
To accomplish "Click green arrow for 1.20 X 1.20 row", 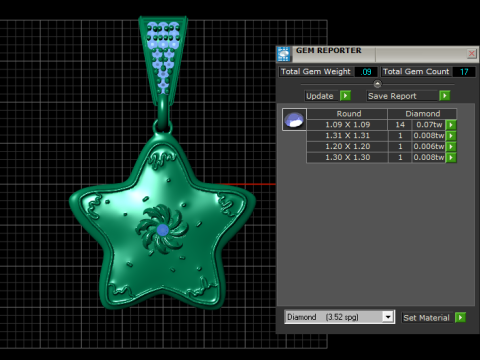I will 451,147.
